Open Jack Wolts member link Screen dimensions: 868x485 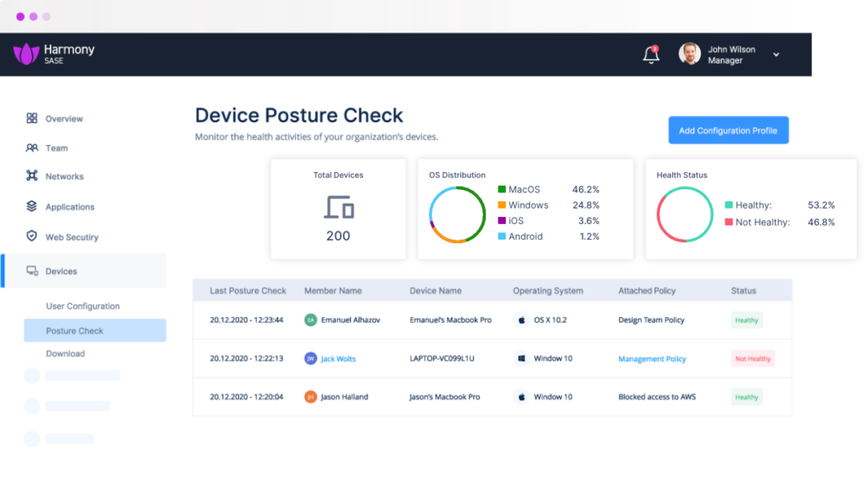[x=338, y=359]
